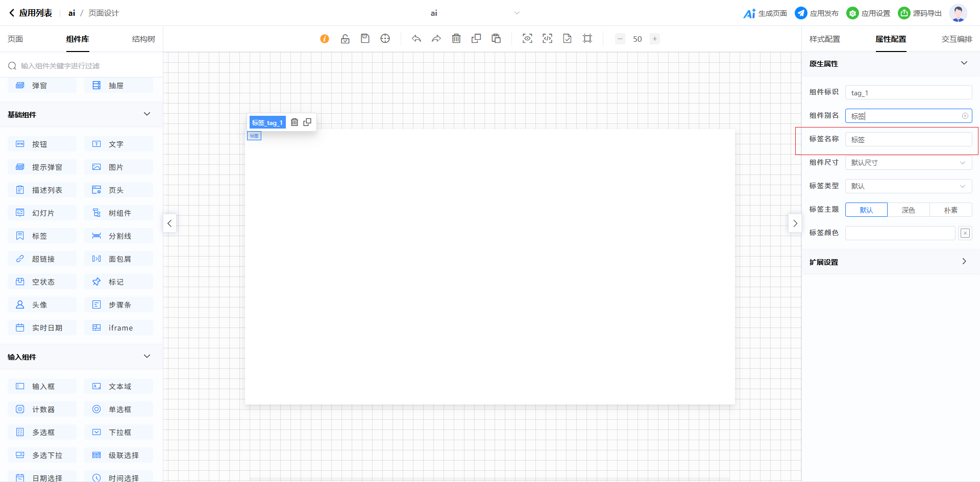This screenshot has width=980, height=482.
Task: Switch to the 结构树 tab
Action: [x=143, y=39]
